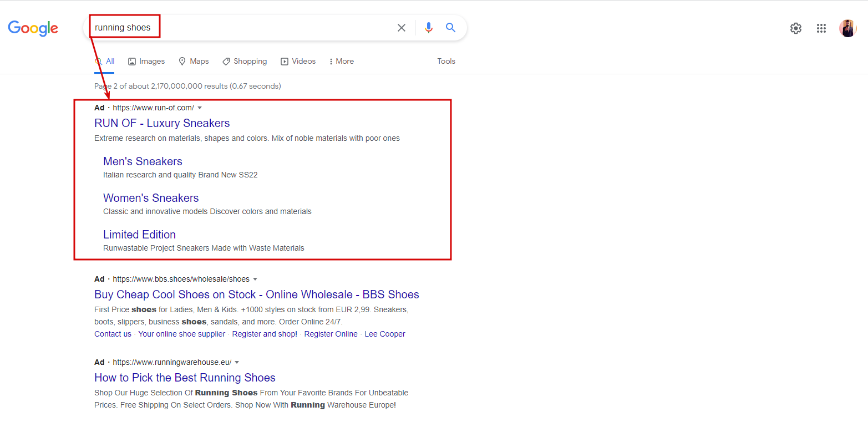Viewport: 868px width, 422px height.
Task: Clear the search box with X icon
Action: [402, 28]
